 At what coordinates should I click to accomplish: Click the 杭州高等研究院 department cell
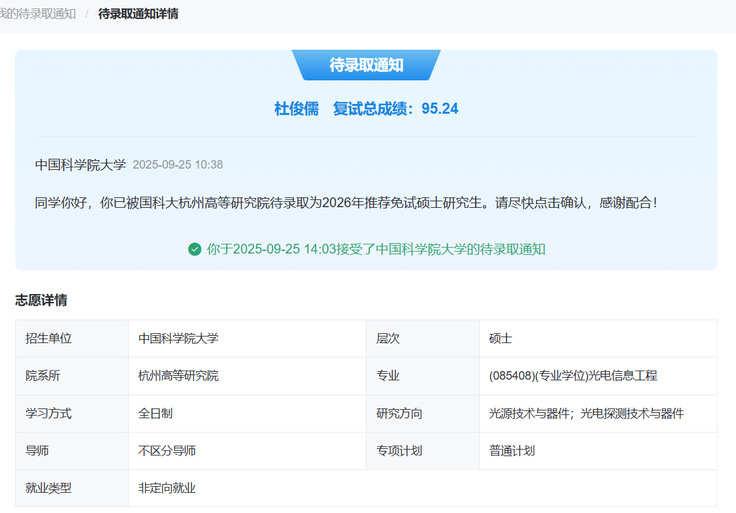point(178,376)
